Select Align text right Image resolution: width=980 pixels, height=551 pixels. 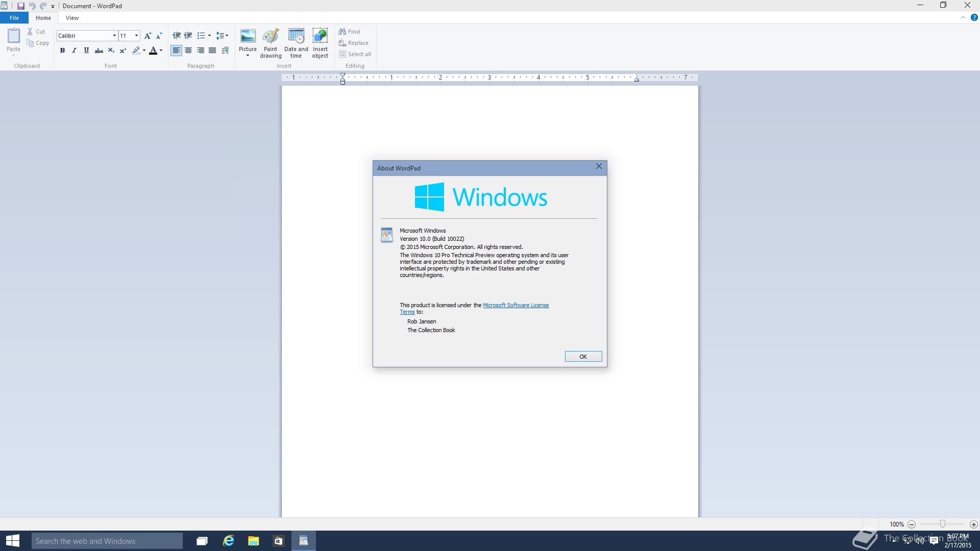[x=201, y=51]
